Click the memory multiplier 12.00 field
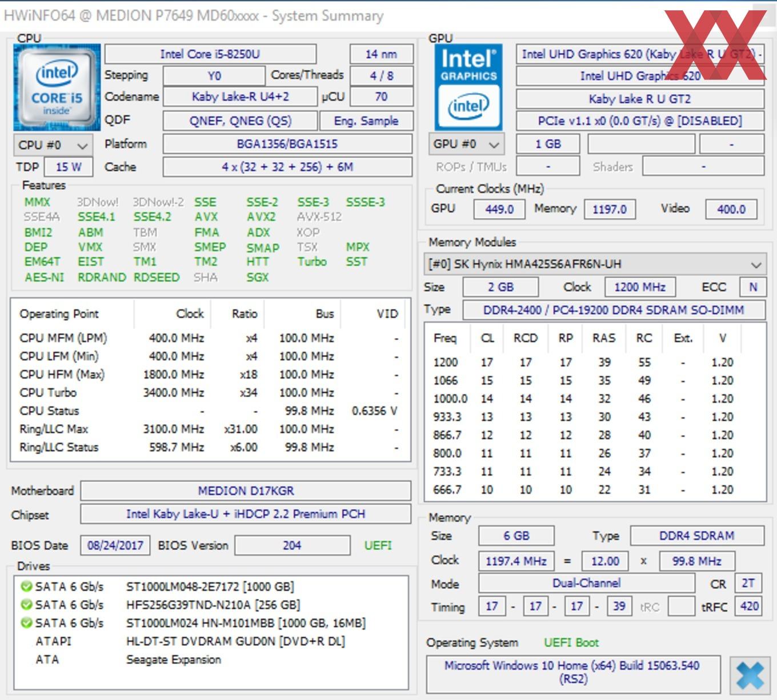 [x=605, y=561]
